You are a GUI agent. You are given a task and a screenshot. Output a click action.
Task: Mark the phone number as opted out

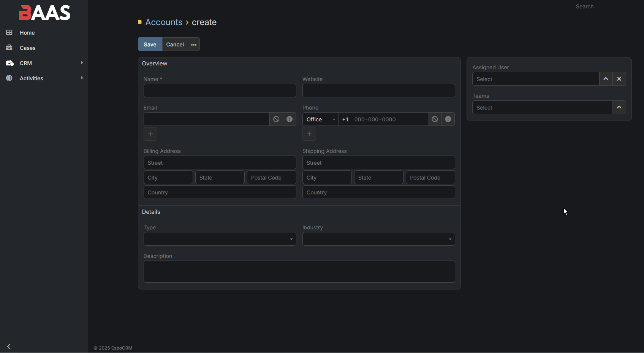[434, 119]
